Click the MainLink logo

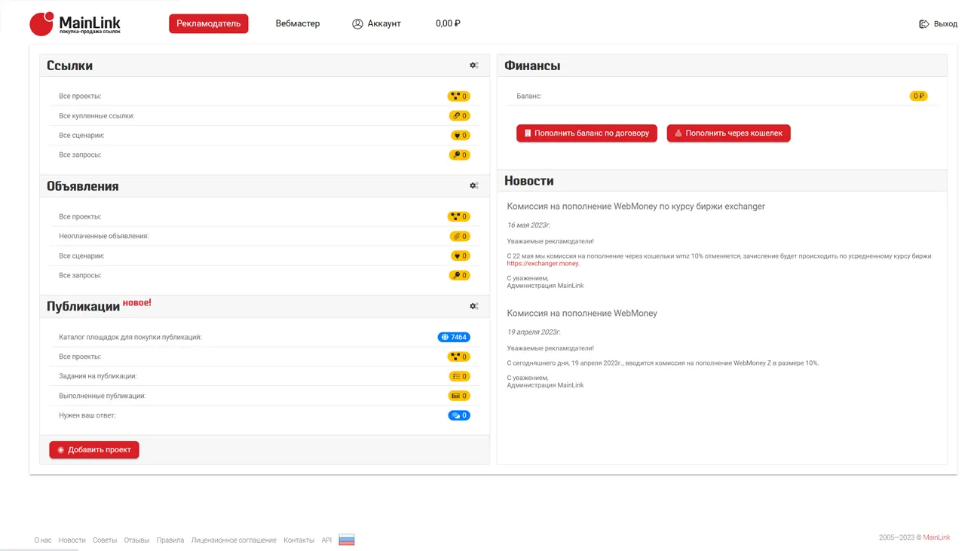coord(75,24)
